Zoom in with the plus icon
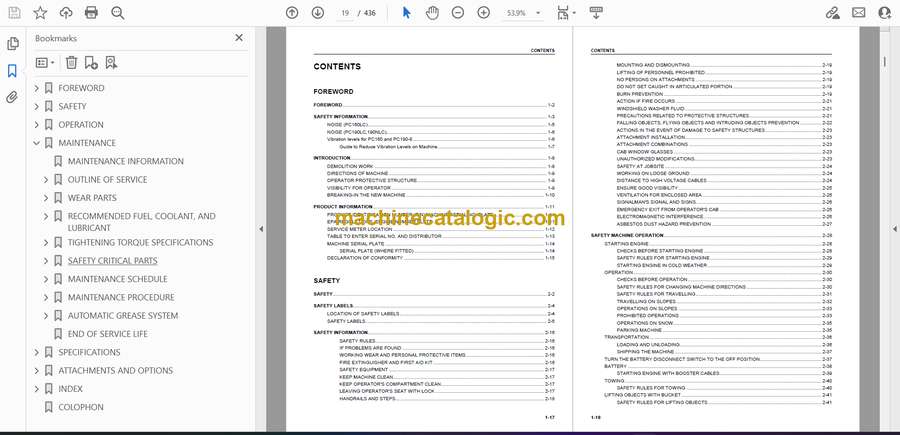This screenshot has width=900, height=435. pos(484,13)
